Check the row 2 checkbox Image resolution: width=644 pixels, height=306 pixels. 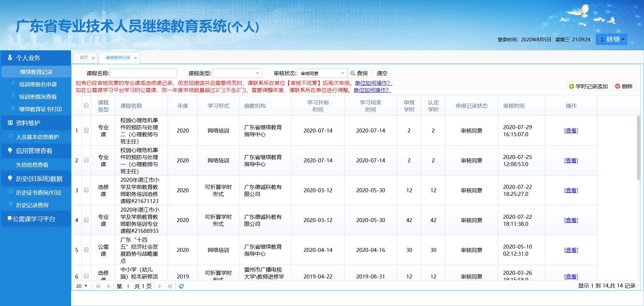coord(86,160)
